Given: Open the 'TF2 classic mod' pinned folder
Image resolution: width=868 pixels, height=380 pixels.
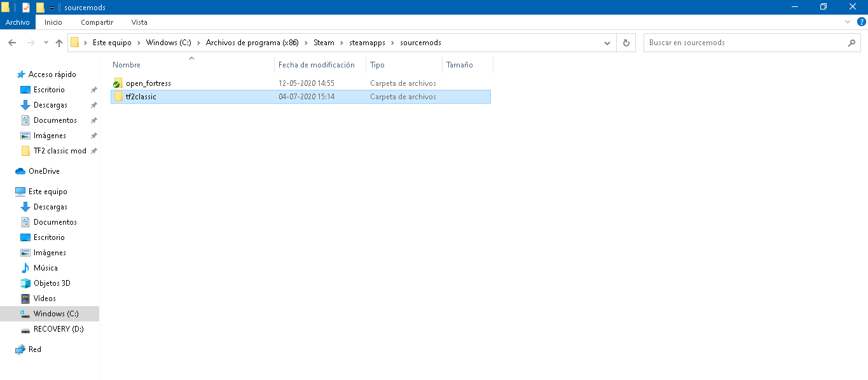Looking at the screenshot, I should click(x=60, y=151).
